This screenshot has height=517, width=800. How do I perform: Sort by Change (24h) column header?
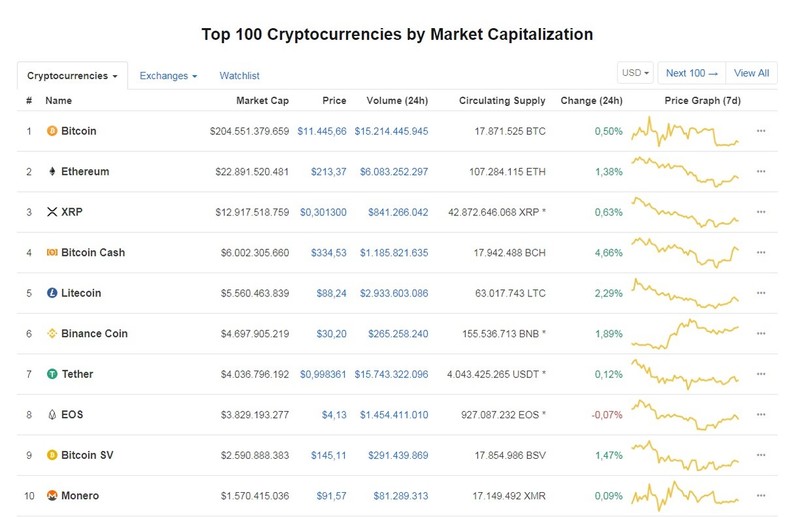point(591,101)
